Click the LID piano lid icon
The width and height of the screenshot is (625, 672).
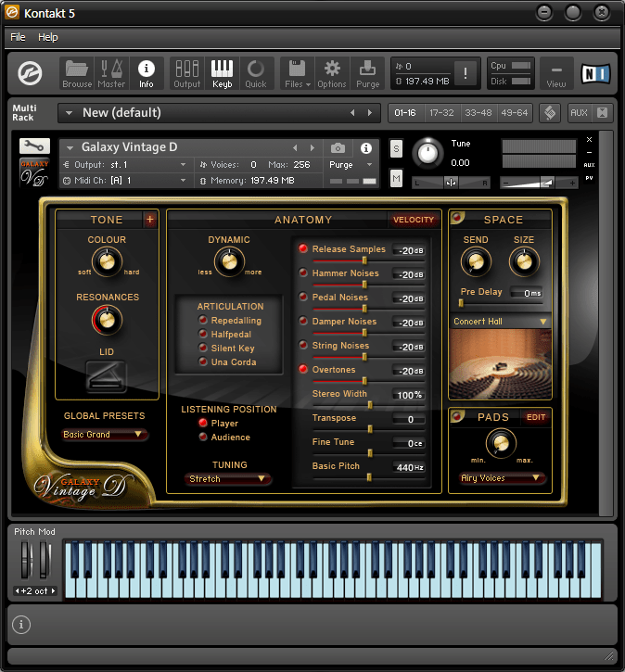107,376
